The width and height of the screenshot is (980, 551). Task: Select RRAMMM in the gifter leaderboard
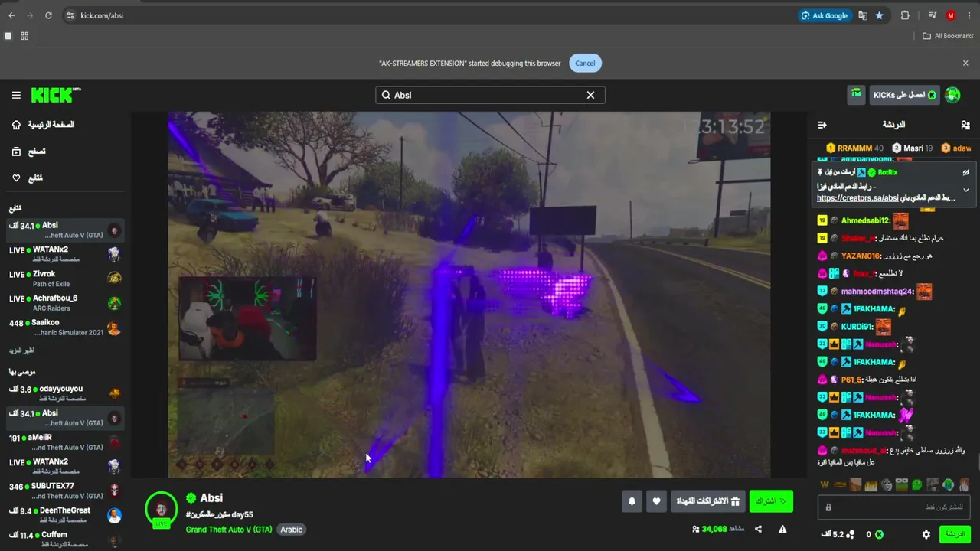pyautogui.click(x=854, y=148)
